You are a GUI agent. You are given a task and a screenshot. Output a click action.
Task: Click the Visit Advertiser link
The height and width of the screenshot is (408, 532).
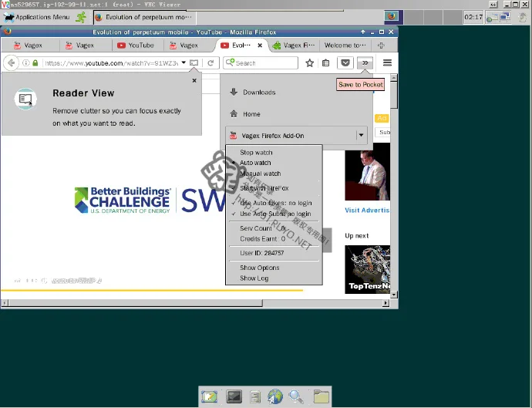(x=367, y=210)
